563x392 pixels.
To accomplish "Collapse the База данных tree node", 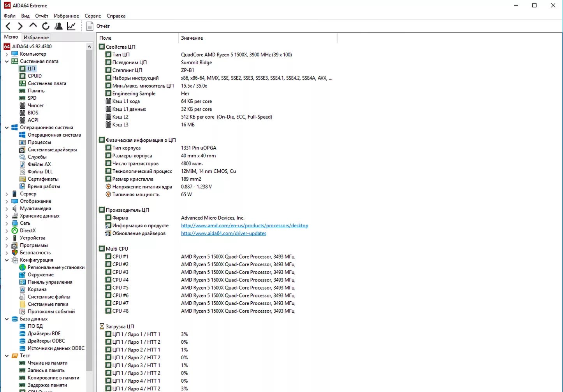I will [x=7, y=319].
